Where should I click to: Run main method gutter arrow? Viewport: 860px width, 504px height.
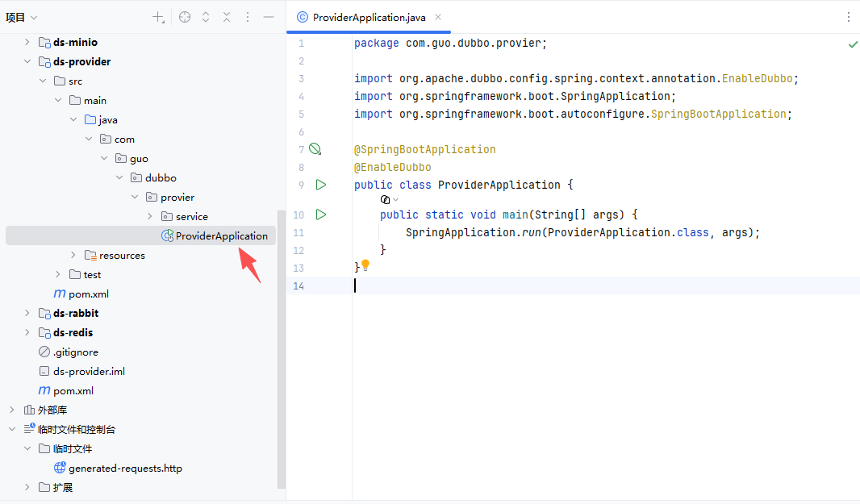321,215
